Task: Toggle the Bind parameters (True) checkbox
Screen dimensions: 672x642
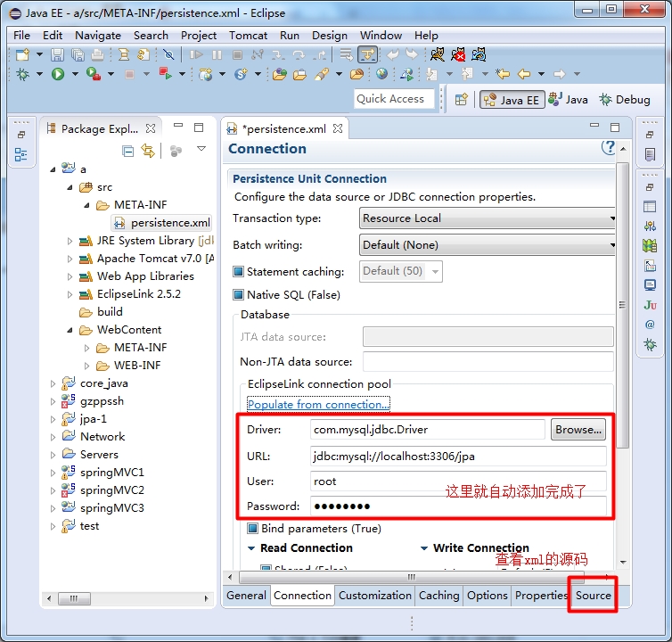Action: 252,529
